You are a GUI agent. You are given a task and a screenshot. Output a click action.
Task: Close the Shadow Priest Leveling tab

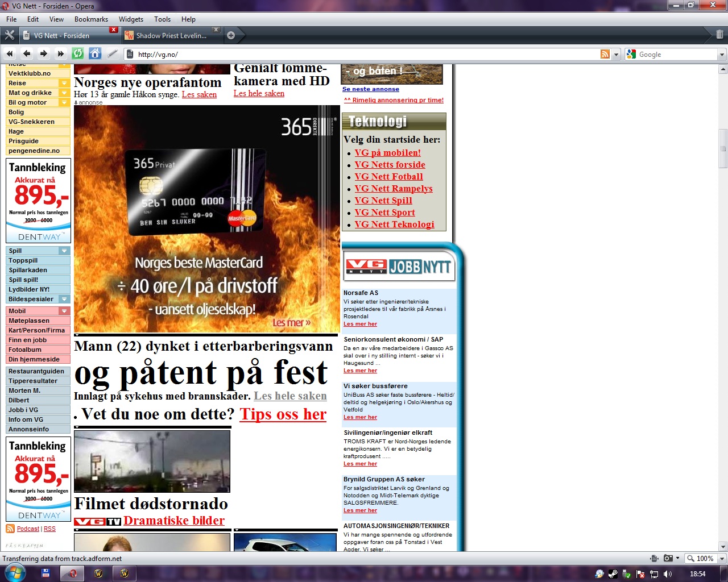216,30
